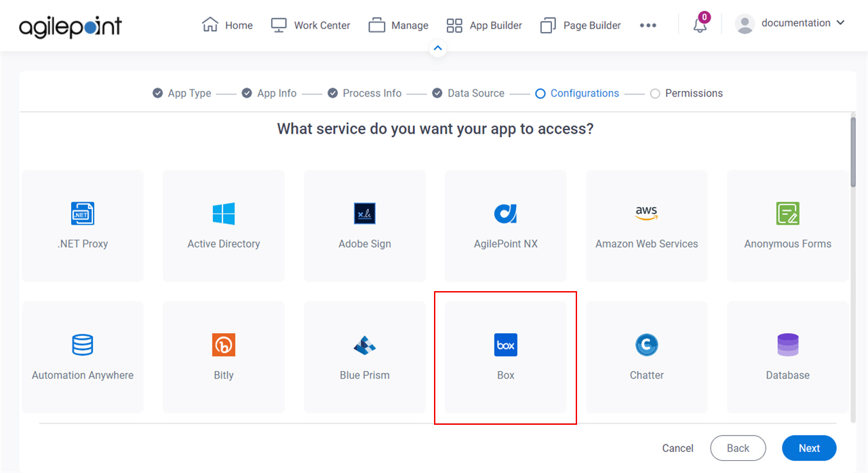
Task: Select the Box service icon
Action: pos(506,345)
